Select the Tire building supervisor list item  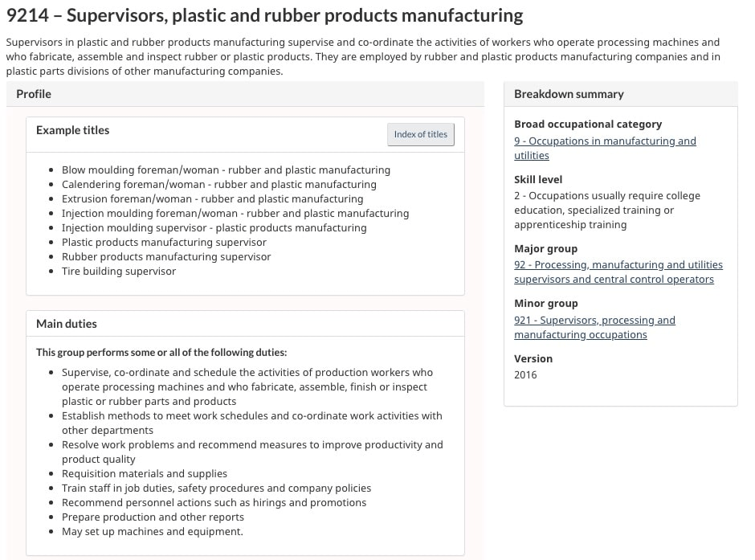[x=119, y=272]
